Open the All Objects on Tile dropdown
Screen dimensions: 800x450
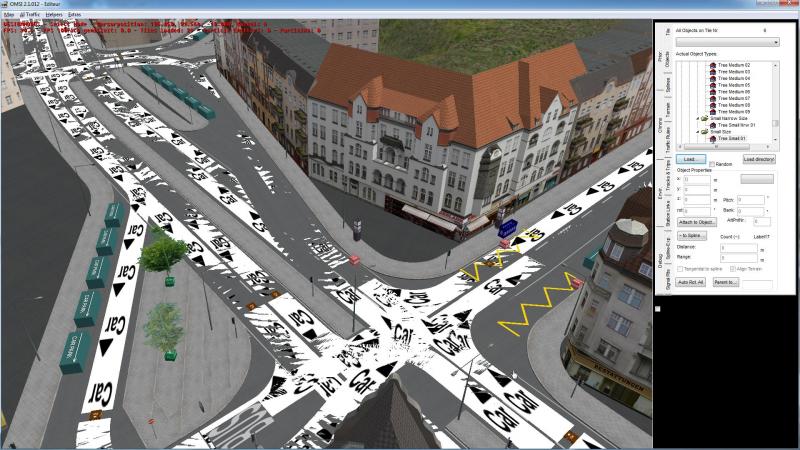(727, 42)
